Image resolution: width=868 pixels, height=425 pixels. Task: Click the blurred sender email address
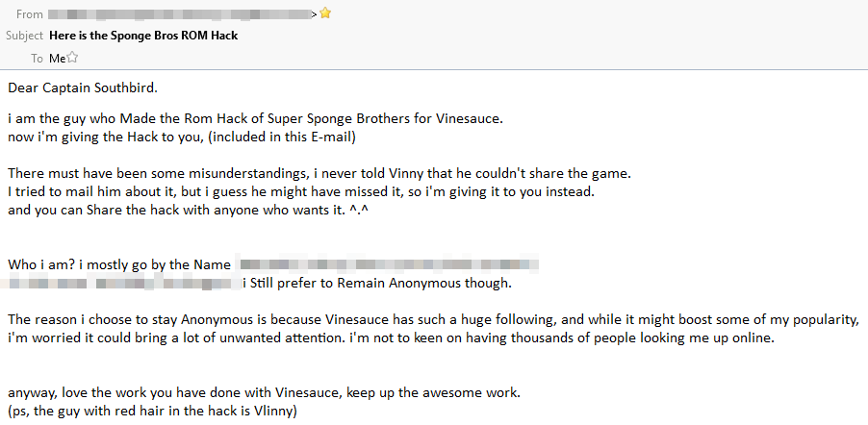[x=180, y=14]
